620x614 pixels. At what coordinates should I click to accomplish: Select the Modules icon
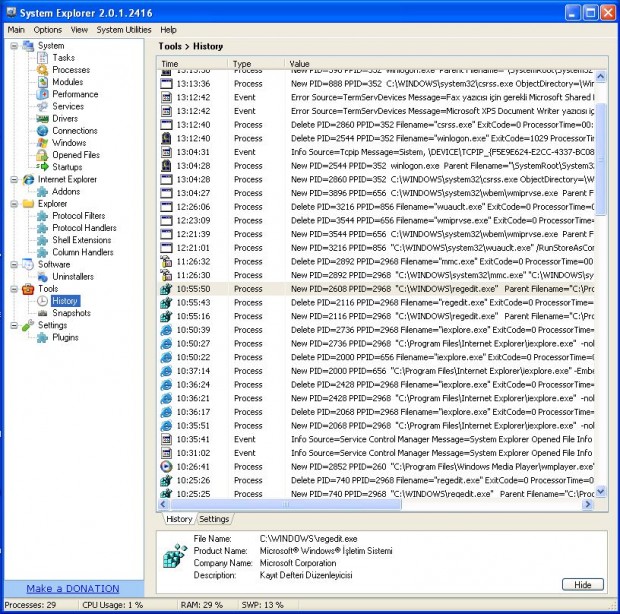click(x=42, y=82)
